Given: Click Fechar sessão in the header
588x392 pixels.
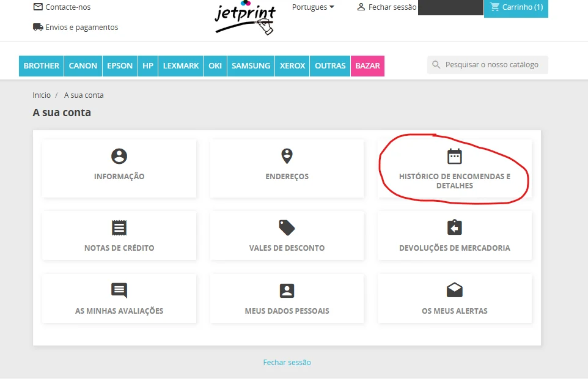Looking at the screenshot, I should tap(392, 7).
